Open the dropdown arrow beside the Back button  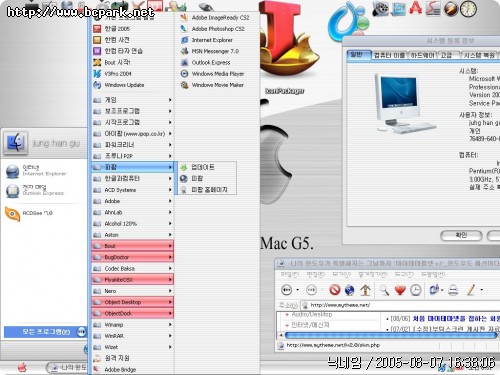pyautogui.click(x=298, y=290)
